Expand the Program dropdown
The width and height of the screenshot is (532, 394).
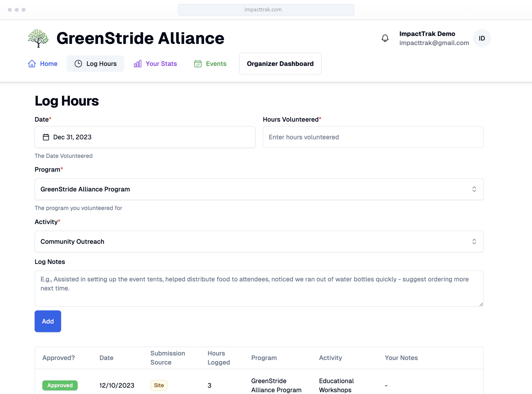pyautogui.click(x=259, y=189)
